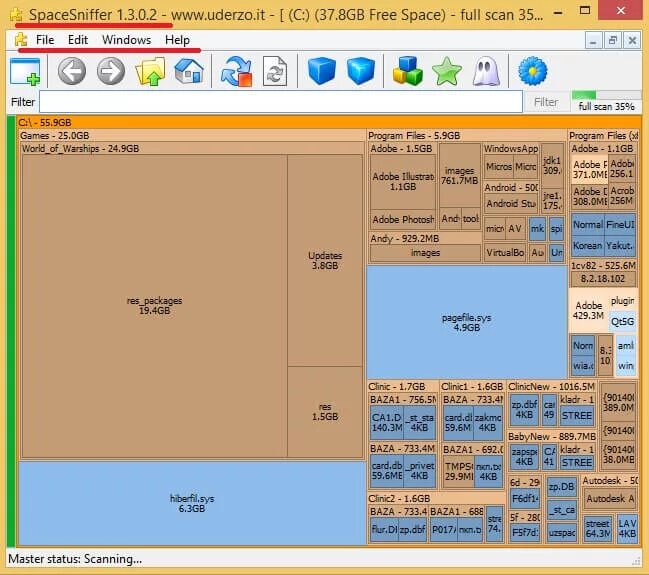Viewport: 649px width, 575px height.
Task: Click the second blue cube more-detail icon
Action: (361, 71)
